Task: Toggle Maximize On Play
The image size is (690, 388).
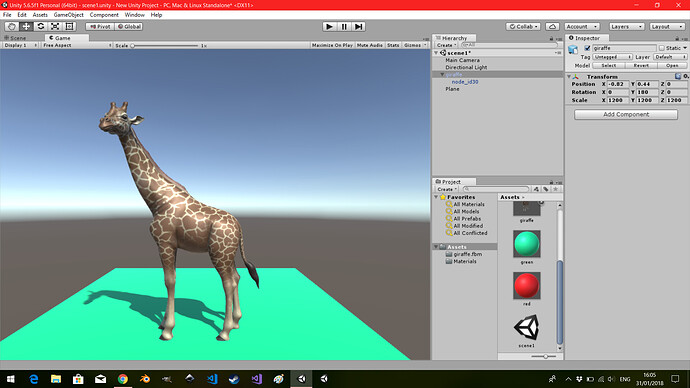Action: coord(332,45)
